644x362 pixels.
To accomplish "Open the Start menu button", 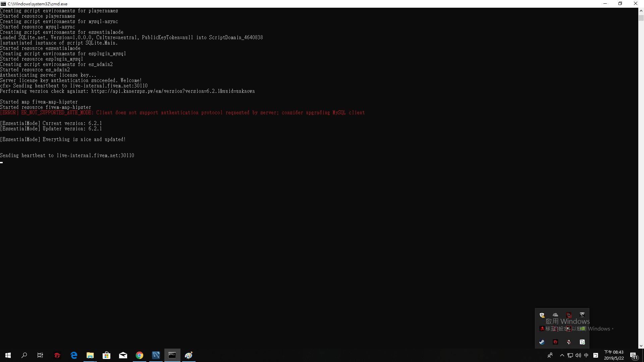I will coord(8,355).
